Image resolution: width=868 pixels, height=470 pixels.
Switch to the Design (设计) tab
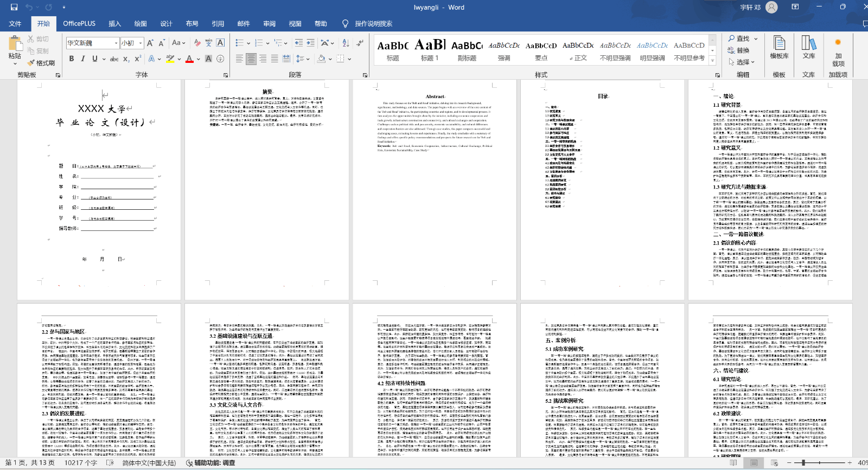(x=166, y=23)
